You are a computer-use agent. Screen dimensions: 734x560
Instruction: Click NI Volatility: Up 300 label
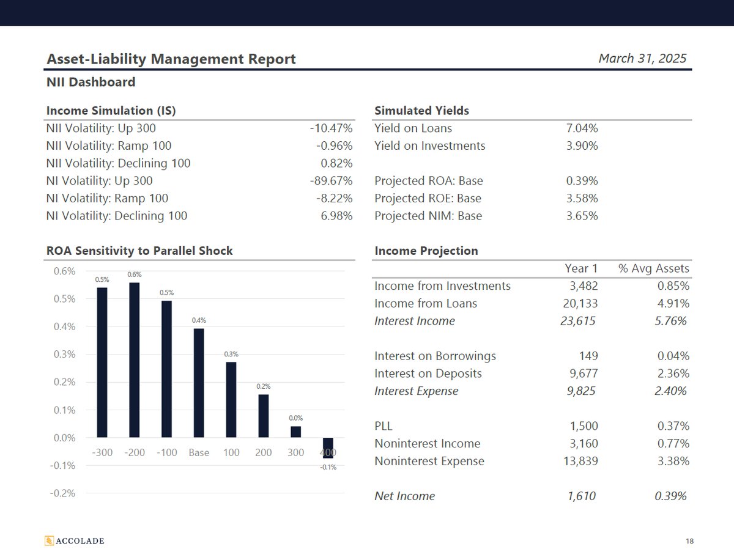point(100,181)
